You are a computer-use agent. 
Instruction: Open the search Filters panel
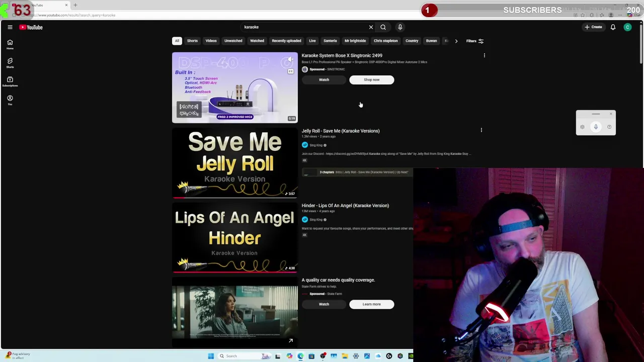475,41
